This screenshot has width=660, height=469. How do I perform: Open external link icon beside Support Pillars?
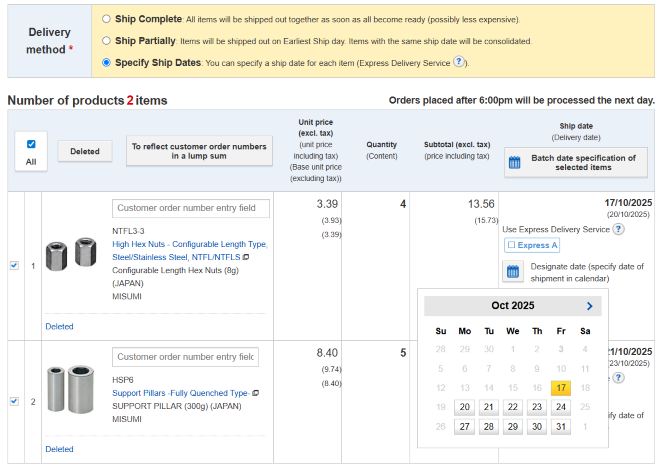tap(255, 393)
